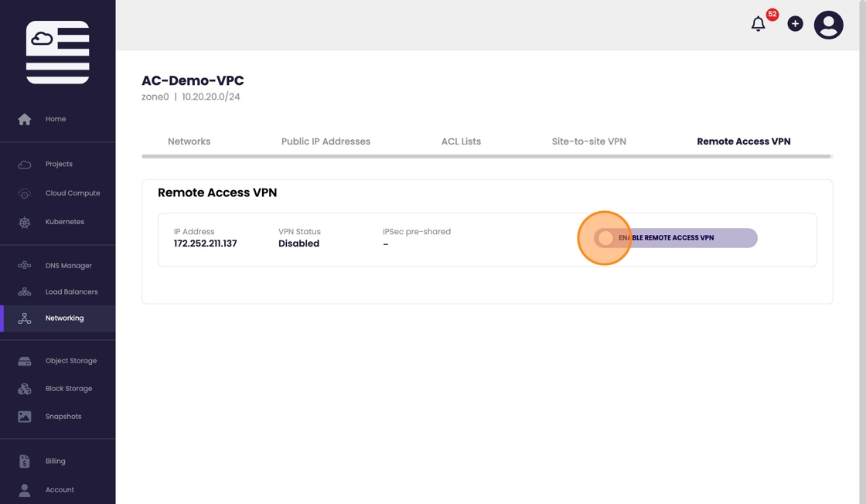The image size is (866, 504).
Task: Click the Account sidebar link
Action: pyautogui.click(x=60, y=490)
